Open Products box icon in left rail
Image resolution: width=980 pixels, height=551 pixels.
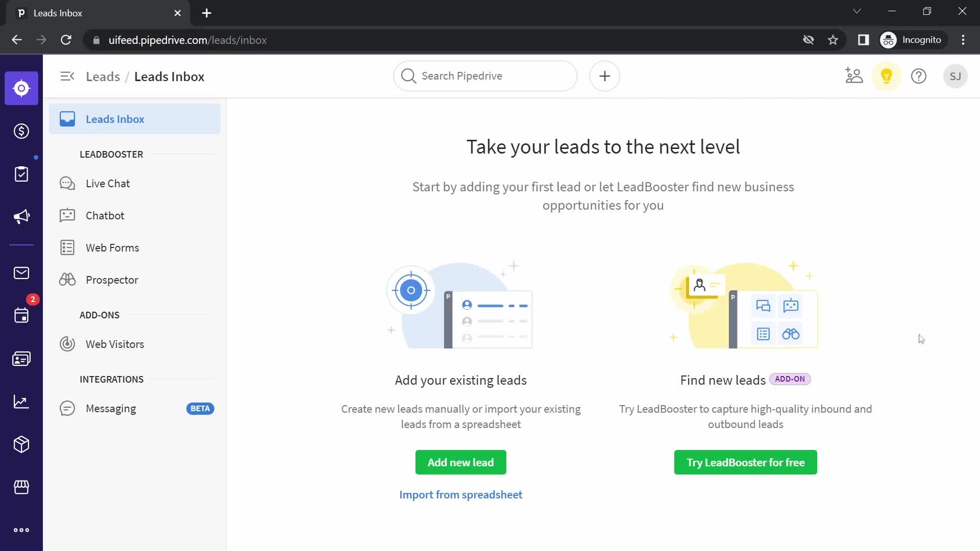point(21,444)
